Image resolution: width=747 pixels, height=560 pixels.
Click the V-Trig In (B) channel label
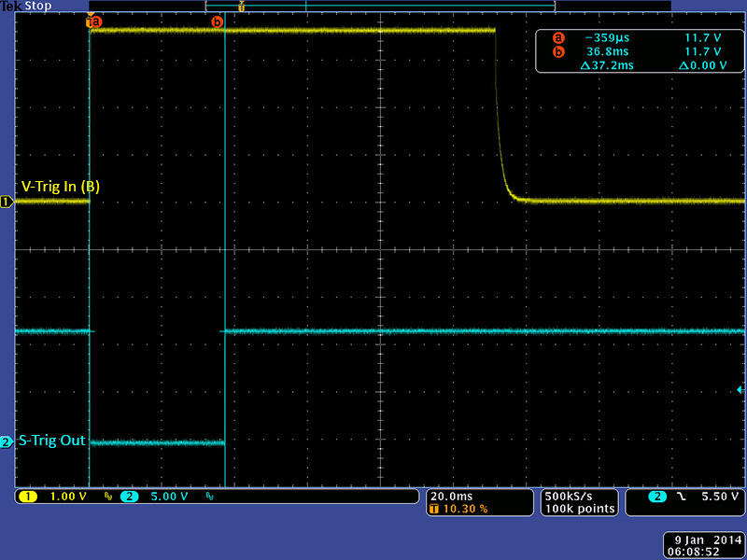60,187
